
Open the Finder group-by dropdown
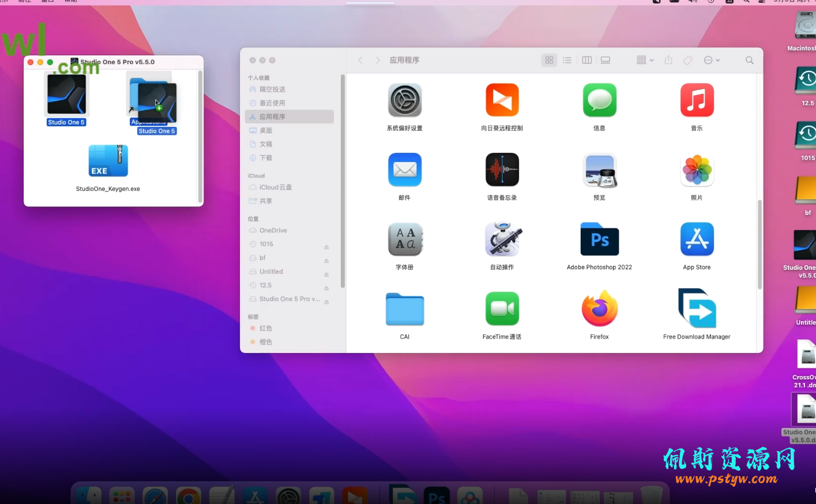click(645, 60)
